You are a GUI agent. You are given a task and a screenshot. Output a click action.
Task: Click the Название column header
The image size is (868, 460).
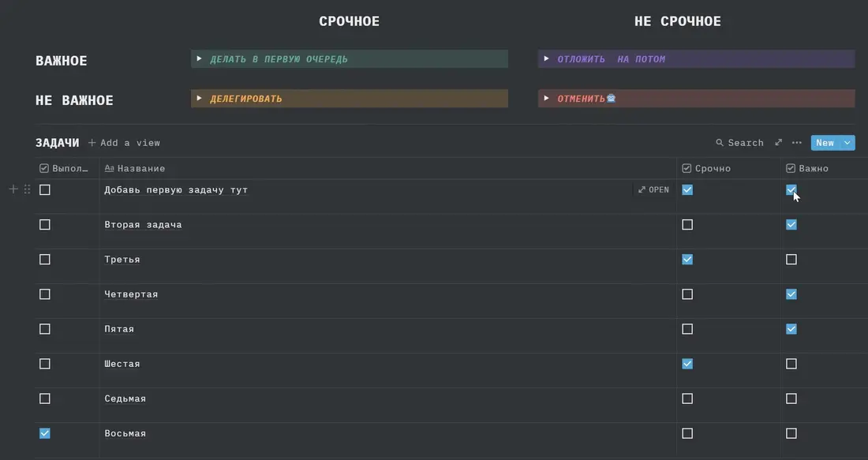pos(135,168)
